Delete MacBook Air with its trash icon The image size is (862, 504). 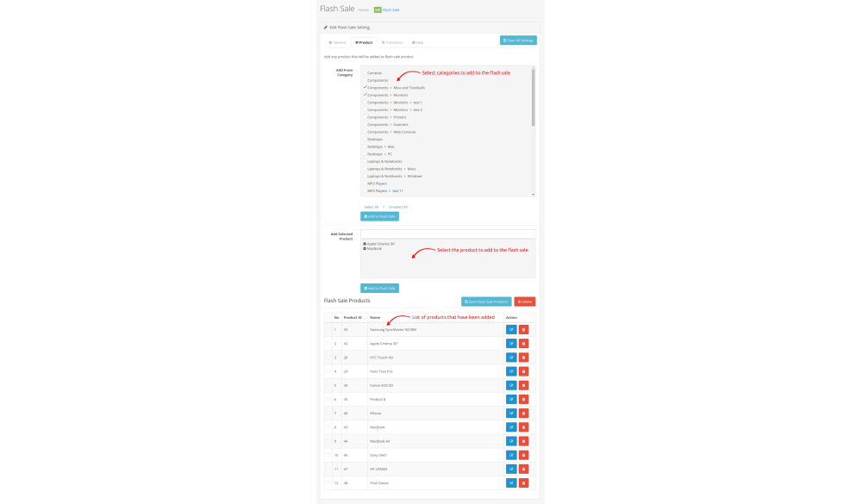[x=523, y=441]
